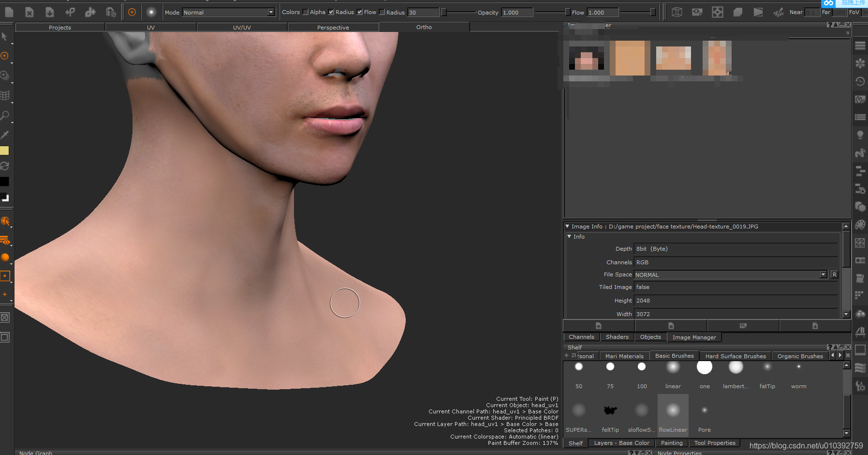The image size is (868, 455).
Task: Collapse the Image Info section triangle
Action: coord(567,226)
